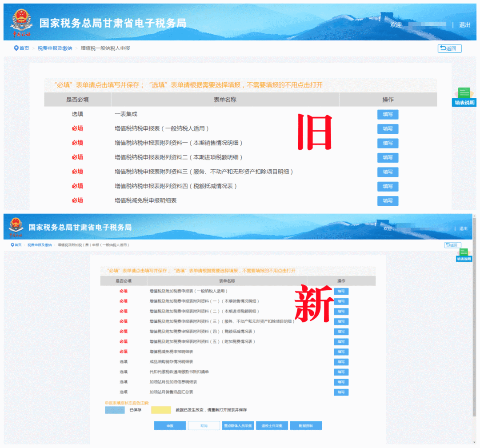The height and width of the screenshot is (448, 480).
Task: Click 操作 column header on old page
Action: pyautogui.click(x=388, y=100)
